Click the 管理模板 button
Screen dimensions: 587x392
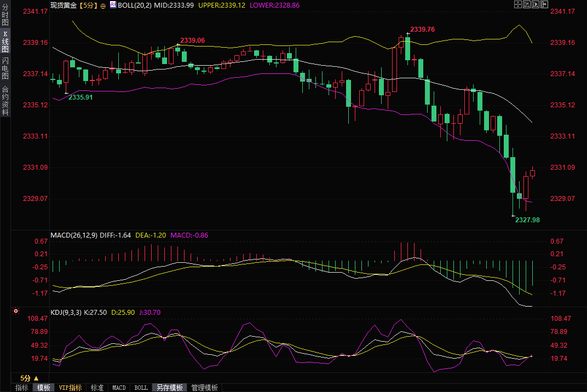pyautogui.click(x=204, y=388)
